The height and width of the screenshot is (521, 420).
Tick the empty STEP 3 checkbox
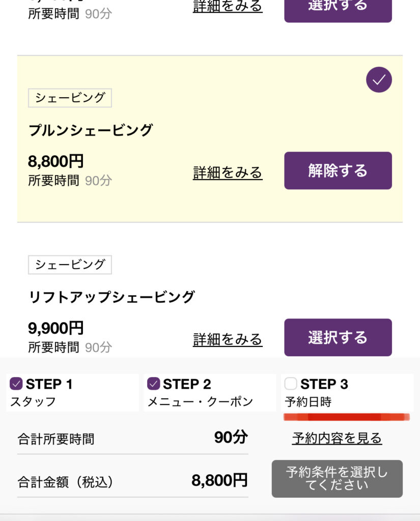pos(291,384)
